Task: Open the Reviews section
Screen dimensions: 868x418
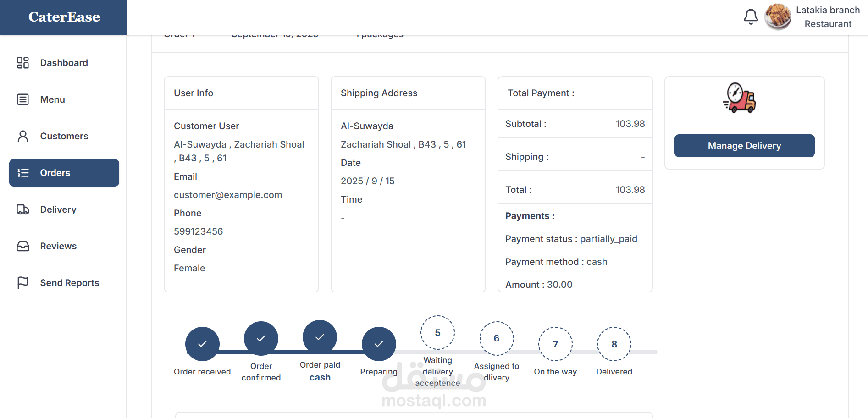Action: [64, 246]
